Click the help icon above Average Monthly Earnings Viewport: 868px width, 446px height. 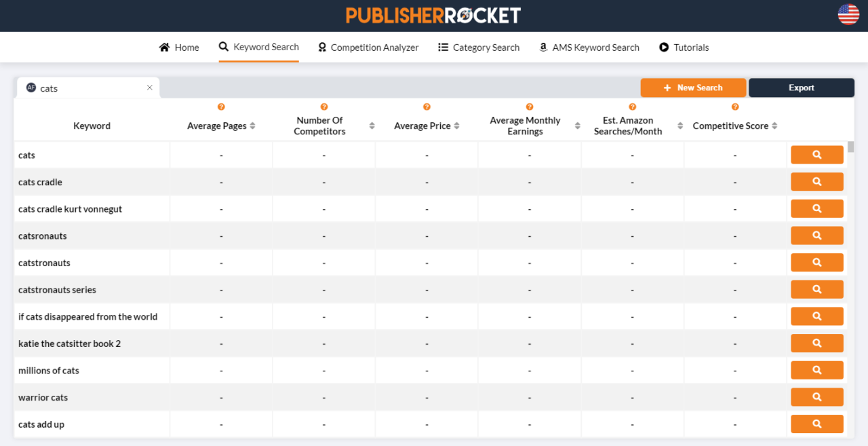529,107
